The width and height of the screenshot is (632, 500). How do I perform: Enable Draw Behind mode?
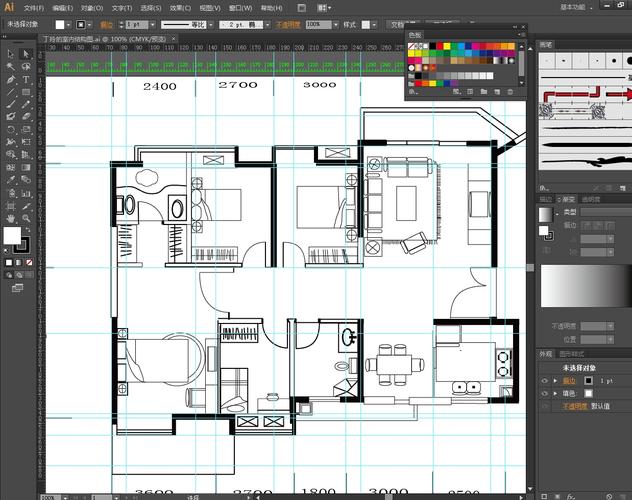point(19,275)
